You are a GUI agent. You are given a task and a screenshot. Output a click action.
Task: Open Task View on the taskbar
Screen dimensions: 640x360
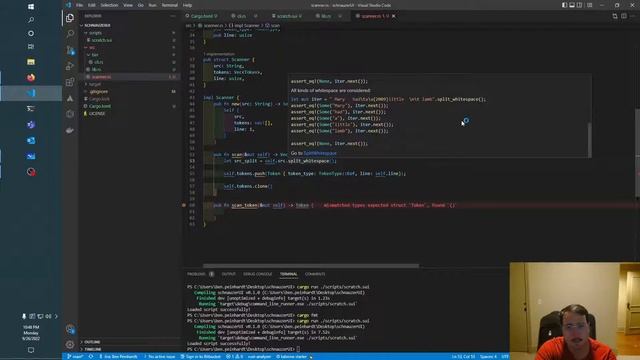point(31,47)
